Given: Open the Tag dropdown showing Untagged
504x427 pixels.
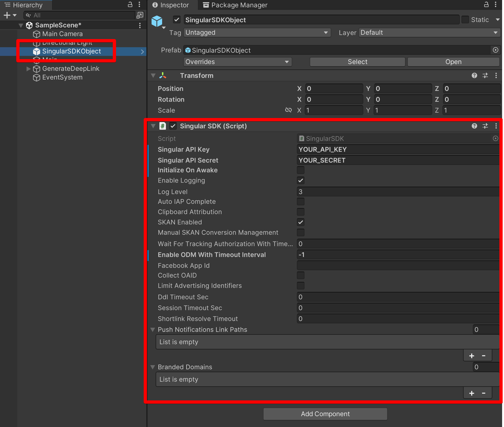Looking at the screenshot, I should 257,33.
